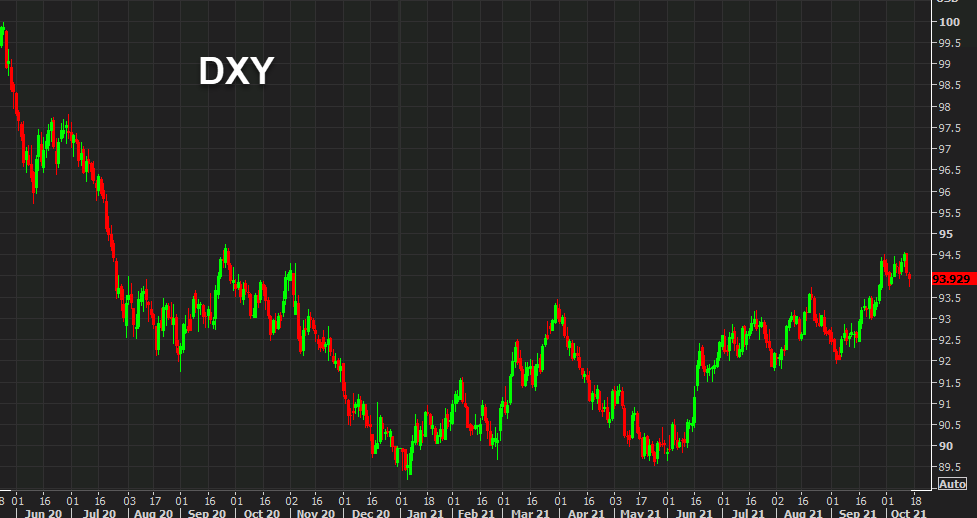Select the 93 level on price axis
The image size is (977, 518).
pos(945,319)
